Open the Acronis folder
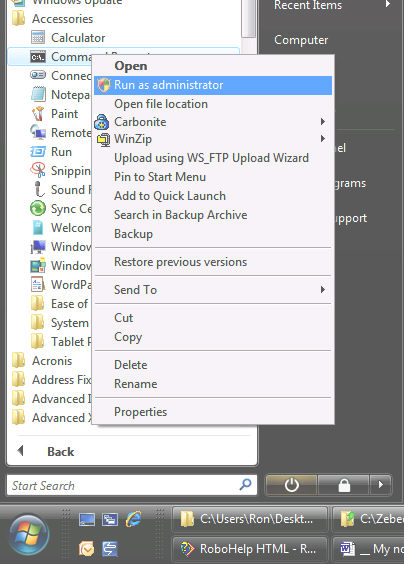The width and height of the screenshot is (404, 564). tap(42, 360)
